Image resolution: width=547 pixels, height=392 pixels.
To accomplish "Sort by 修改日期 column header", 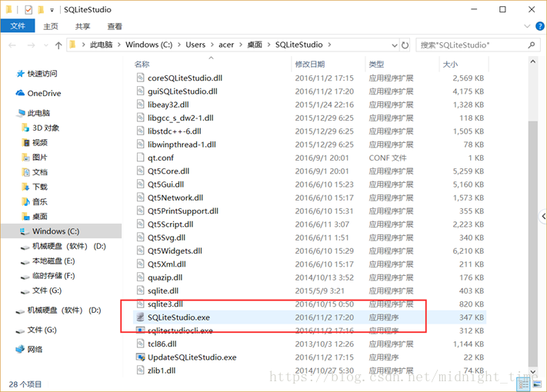I will point(310,64).
